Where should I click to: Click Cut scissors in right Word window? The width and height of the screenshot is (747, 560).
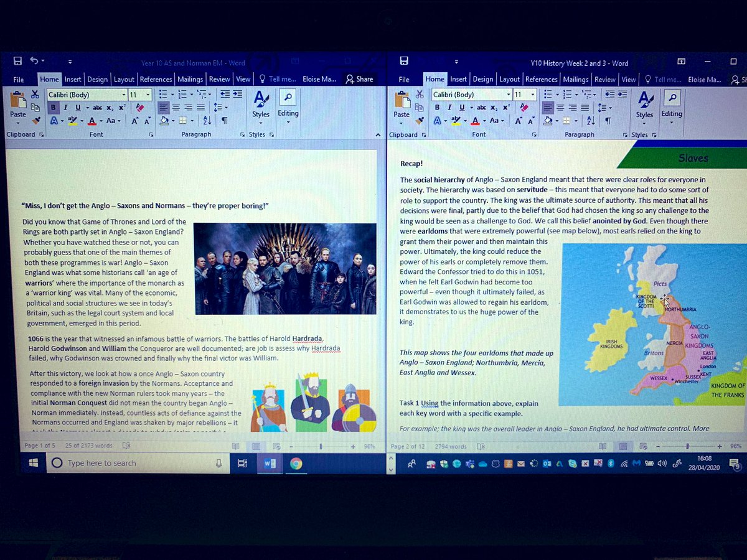pyautogui.click(x=420, y=95)
